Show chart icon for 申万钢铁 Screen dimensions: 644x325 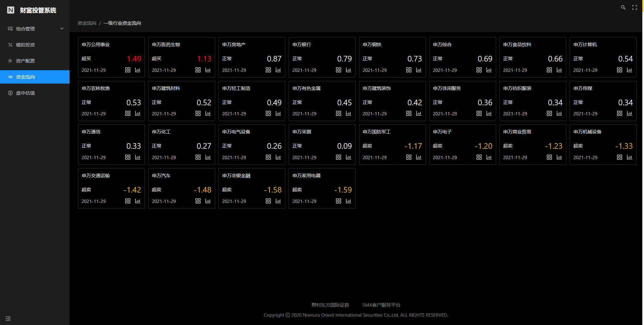[x=419, y=70]
